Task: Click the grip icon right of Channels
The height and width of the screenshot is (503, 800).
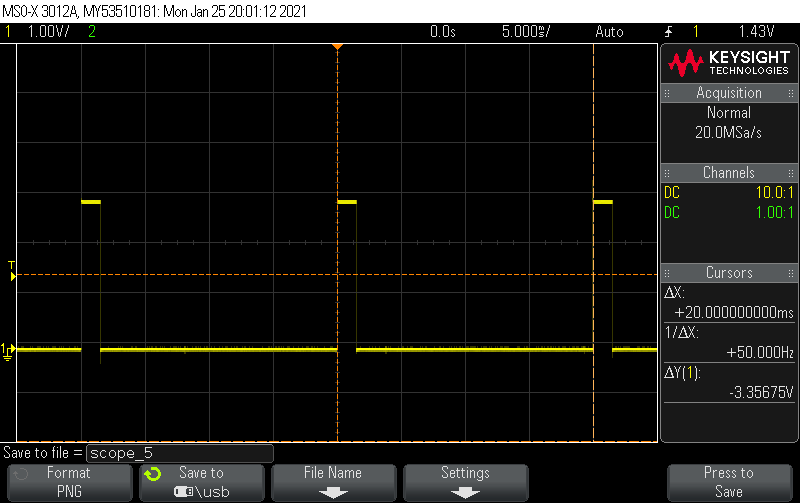Action: 791,173
